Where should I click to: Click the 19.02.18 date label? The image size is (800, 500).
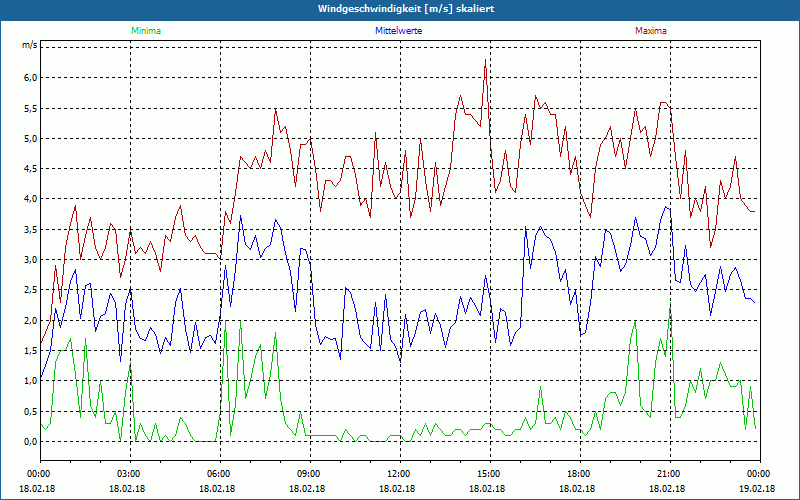(x=757, y=489)
